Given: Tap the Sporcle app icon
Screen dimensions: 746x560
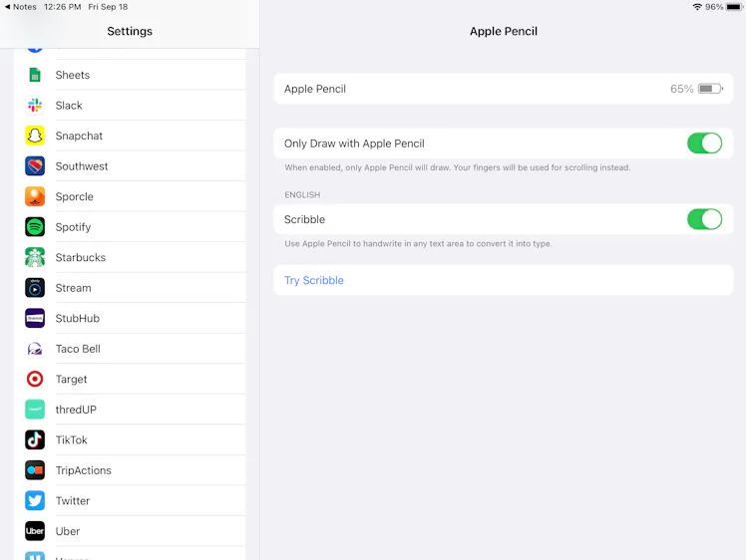Looking at the screenshot, I should click(35, 196).
